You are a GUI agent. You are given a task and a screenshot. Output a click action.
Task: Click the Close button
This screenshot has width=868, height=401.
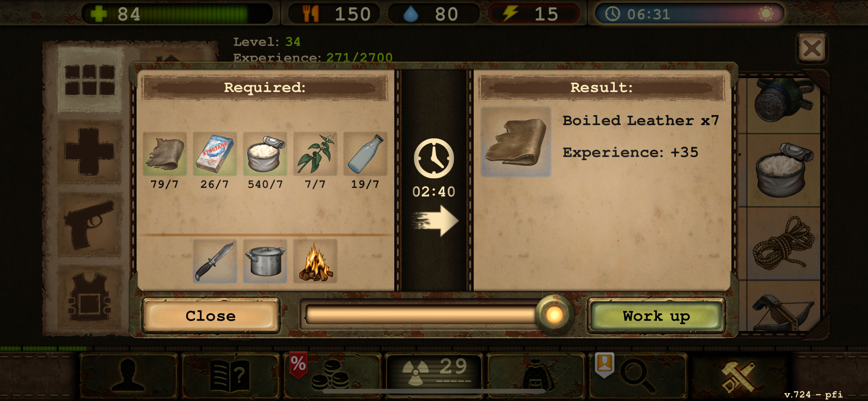point(211,315)
